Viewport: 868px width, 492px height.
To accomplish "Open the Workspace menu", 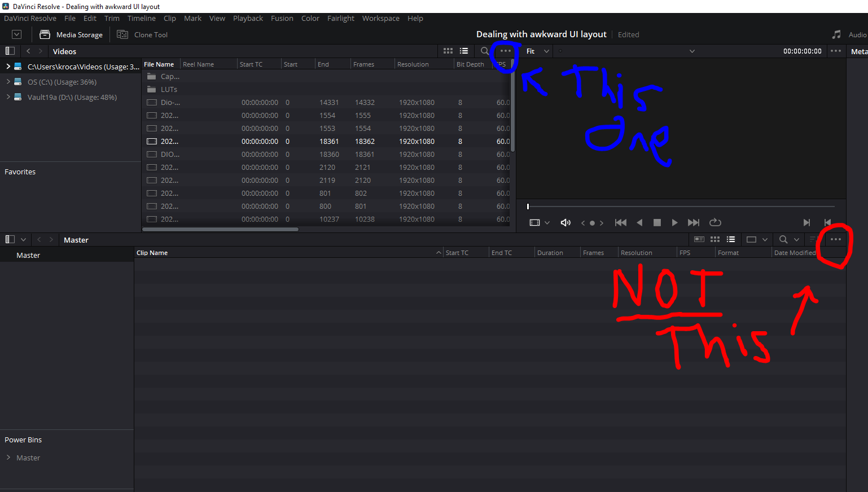I will (x=381, y=18).
